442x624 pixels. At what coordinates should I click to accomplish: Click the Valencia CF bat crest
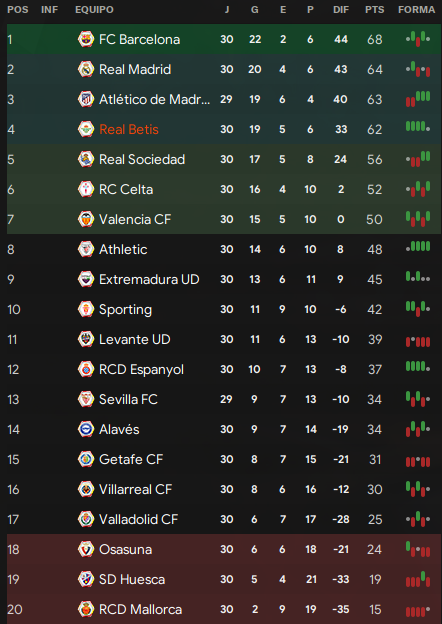click(86, 219)
